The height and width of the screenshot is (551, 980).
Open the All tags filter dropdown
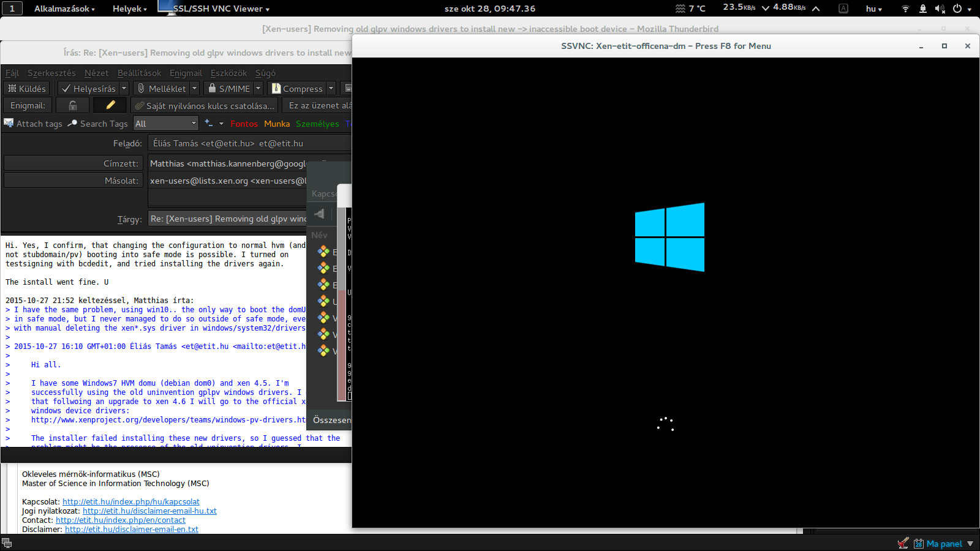[166, 124]
